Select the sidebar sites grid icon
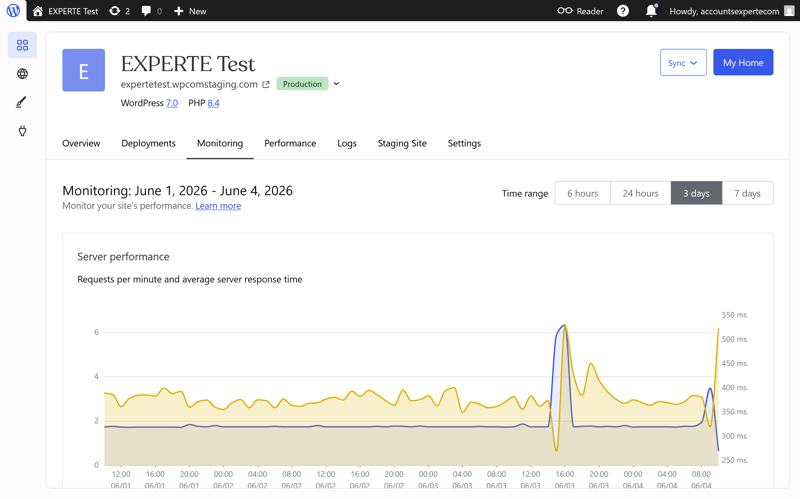The height and width of the screenshot is (499, 800). (x=22, y=45)
